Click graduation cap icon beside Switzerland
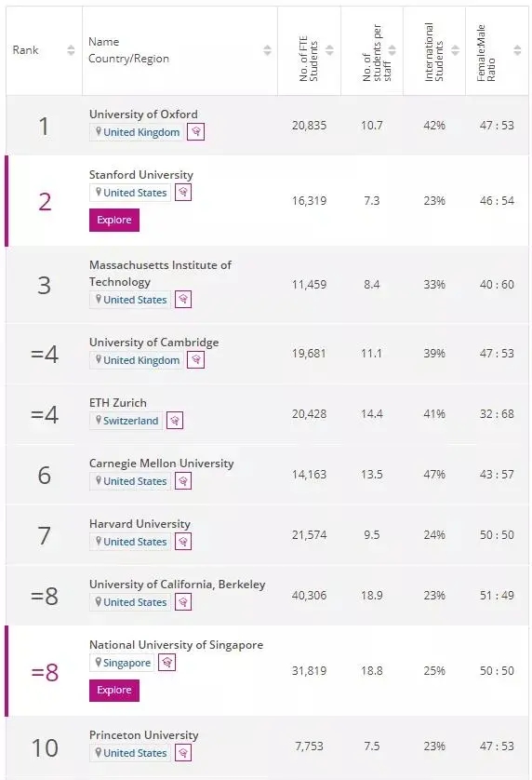 175,421
